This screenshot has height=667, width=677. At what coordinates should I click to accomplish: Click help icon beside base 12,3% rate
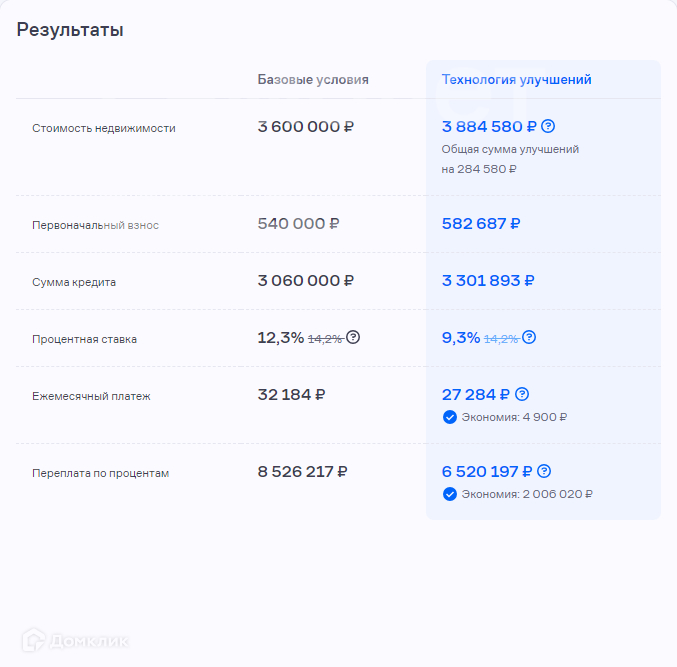click(353, 337)
